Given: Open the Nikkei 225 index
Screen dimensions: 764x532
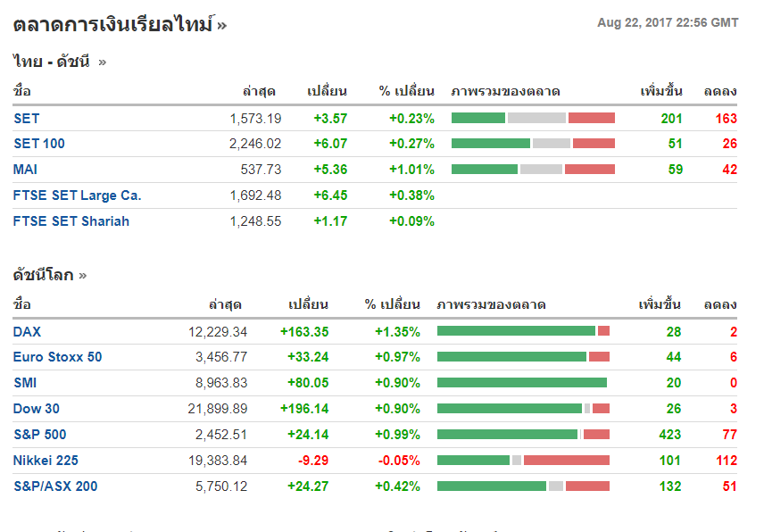Looking at the screenshot, I should [46, 461].
